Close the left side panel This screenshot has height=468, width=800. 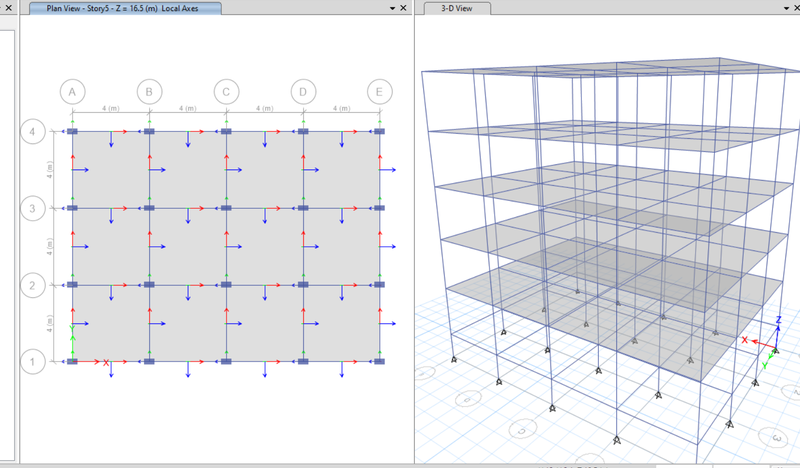click(8, 8)
